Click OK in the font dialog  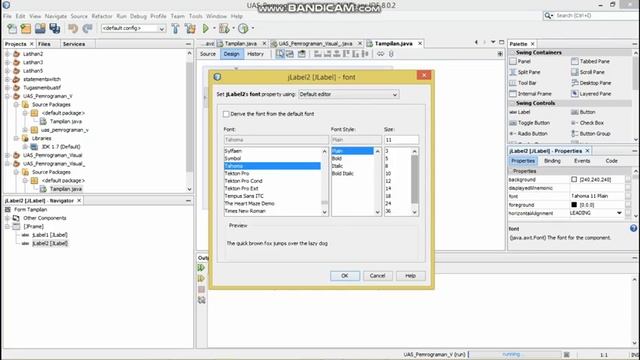pos(345,276)
